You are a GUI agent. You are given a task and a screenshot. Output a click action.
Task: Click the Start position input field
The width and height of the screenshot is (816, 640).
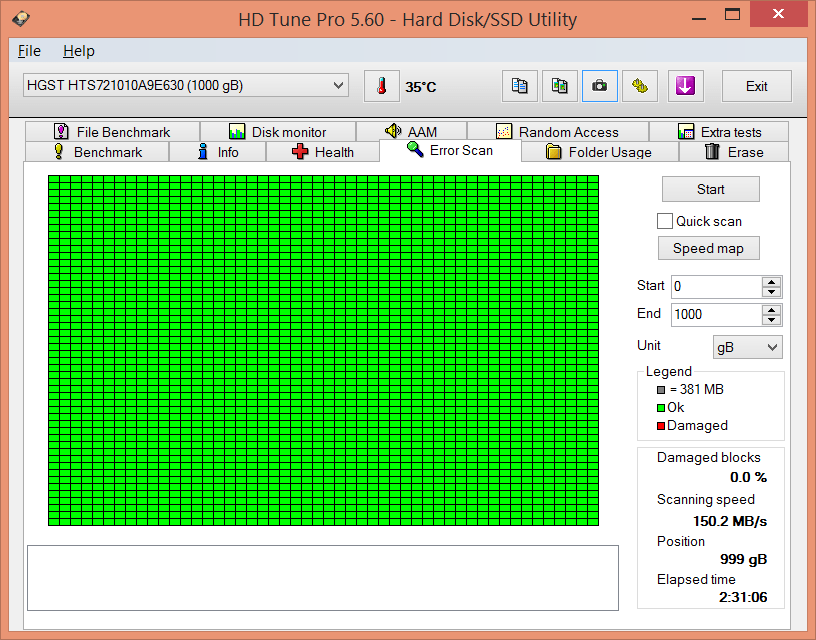tap(717, 287)
